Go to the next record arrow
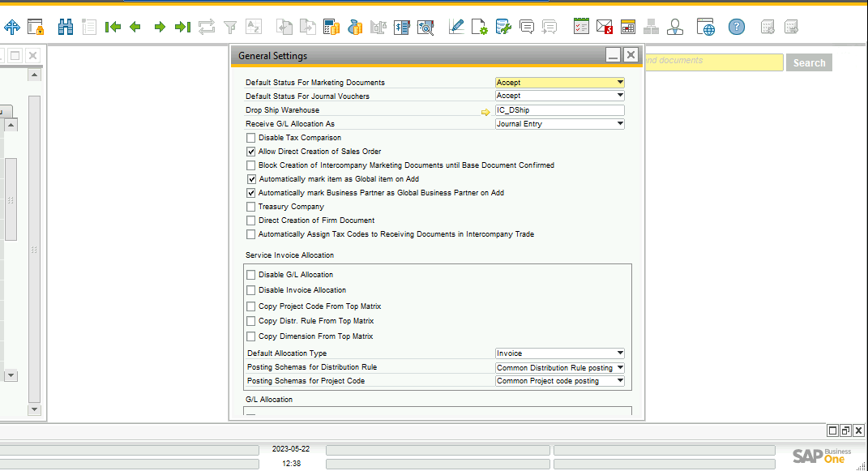This screenshot has height=471, width=868. [x=160, y=27]
